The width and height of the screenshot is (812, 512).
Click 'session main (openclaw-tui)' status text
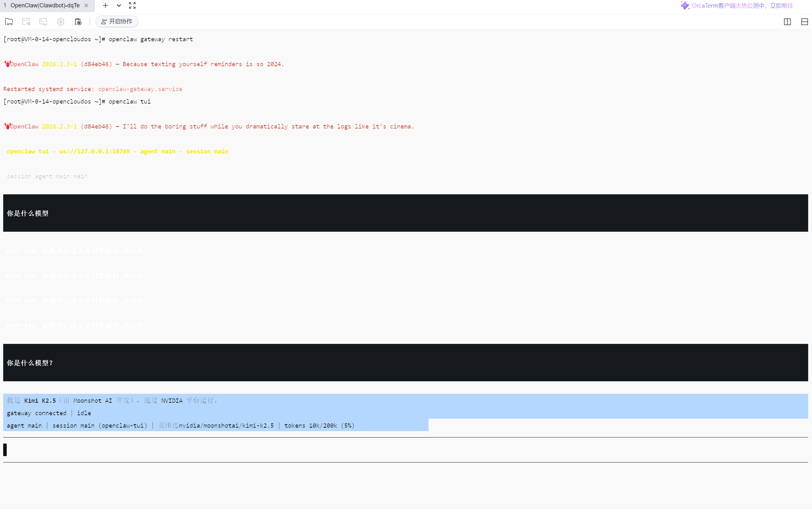pos(100,425)
